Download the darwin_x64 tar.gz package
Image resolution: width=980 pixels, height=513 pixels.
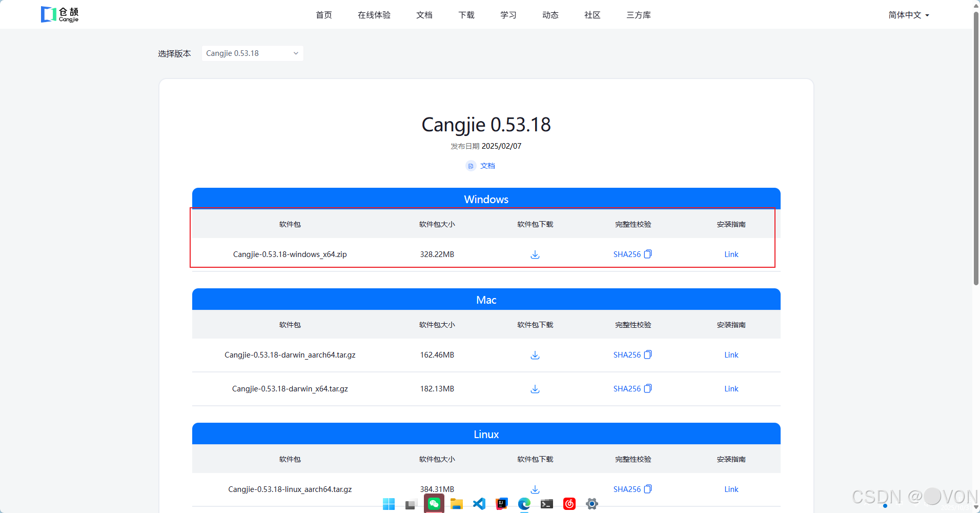tap(535, 389)
